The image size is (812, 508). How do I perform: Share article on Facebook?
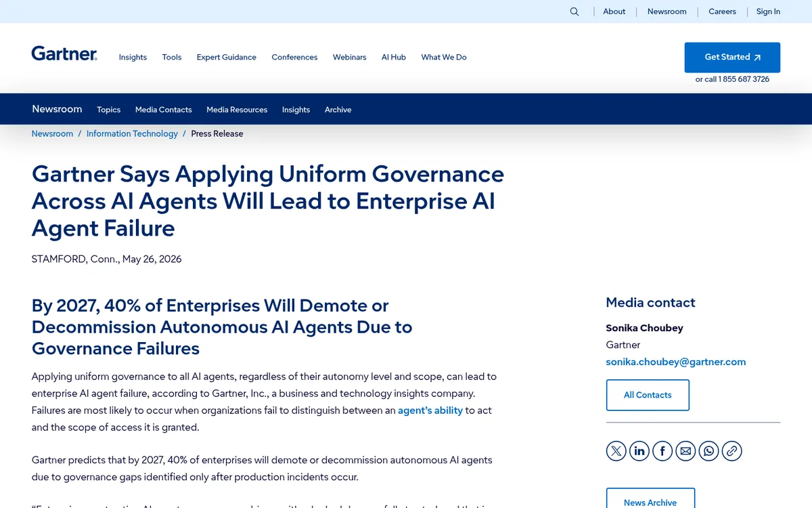point(662,450)
